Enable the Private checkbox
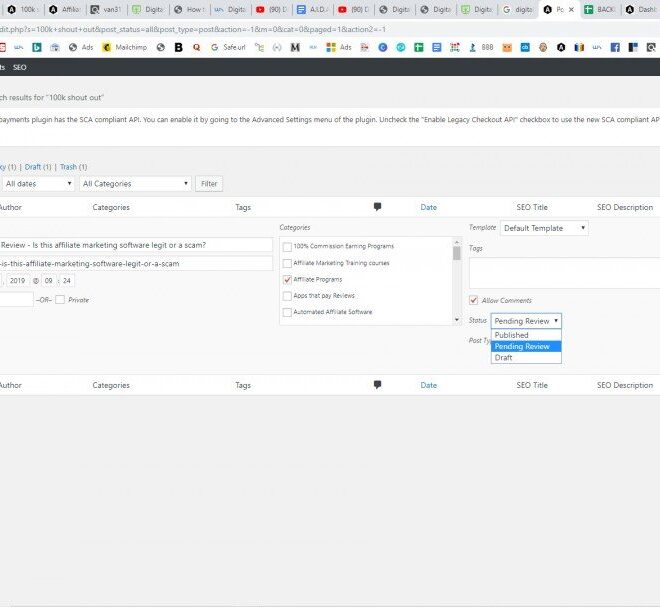This screenshot has width=660, height=607. (x=60, y=300)
